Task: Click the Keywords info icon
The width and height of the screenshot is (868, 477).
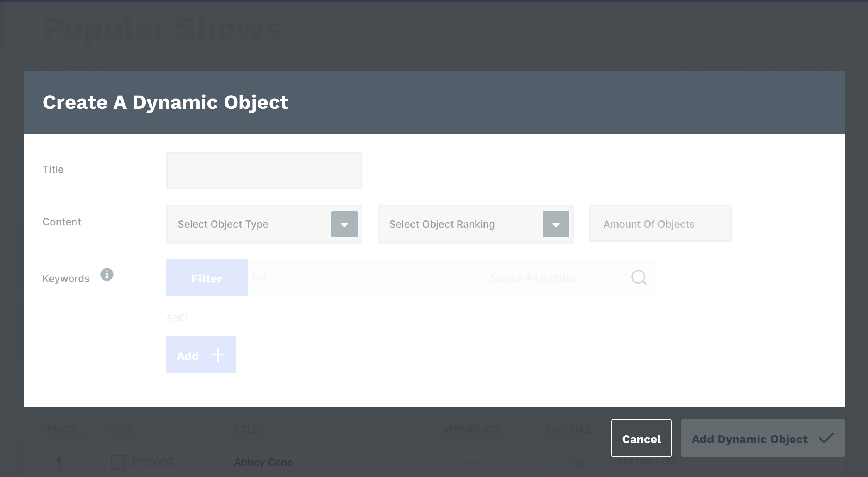Action: [x=107, y=274]
